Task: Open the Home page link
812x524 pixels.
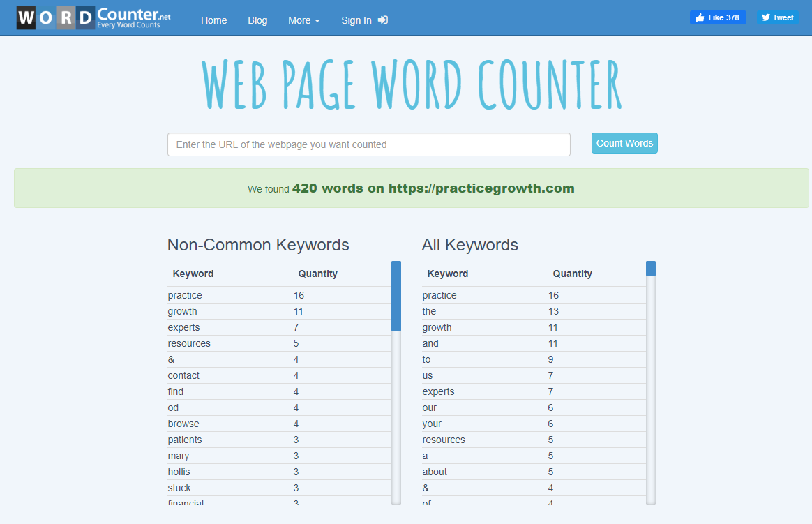Action: (214, 20)
